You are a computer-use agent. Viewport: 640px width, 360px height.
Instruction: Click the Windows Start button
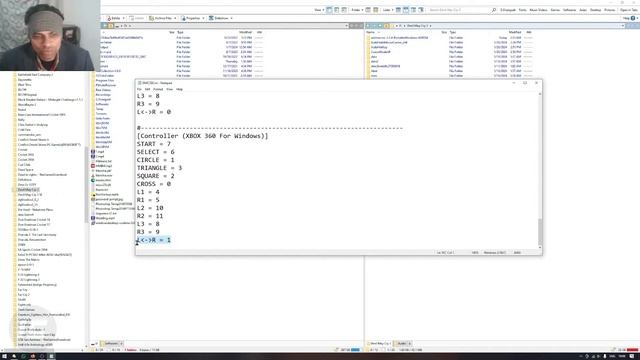point(4,356)
